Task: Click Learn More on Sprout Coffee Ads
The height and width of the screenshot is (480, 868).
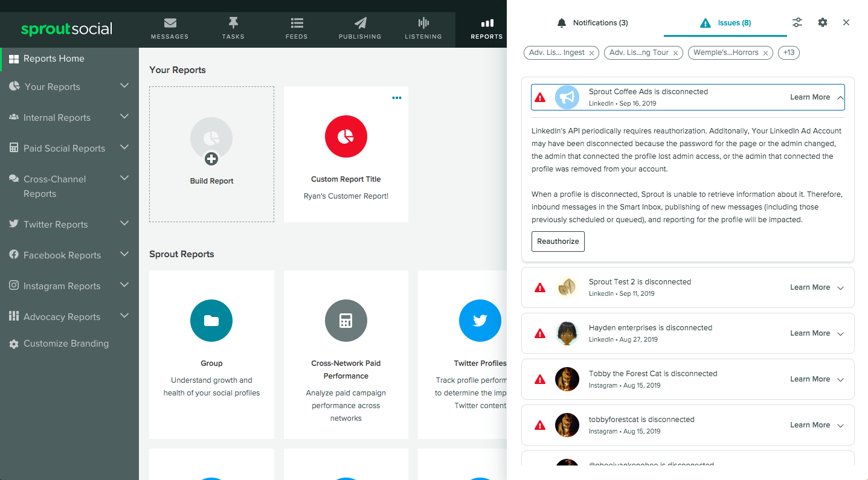Action: (x=810, y=97)
